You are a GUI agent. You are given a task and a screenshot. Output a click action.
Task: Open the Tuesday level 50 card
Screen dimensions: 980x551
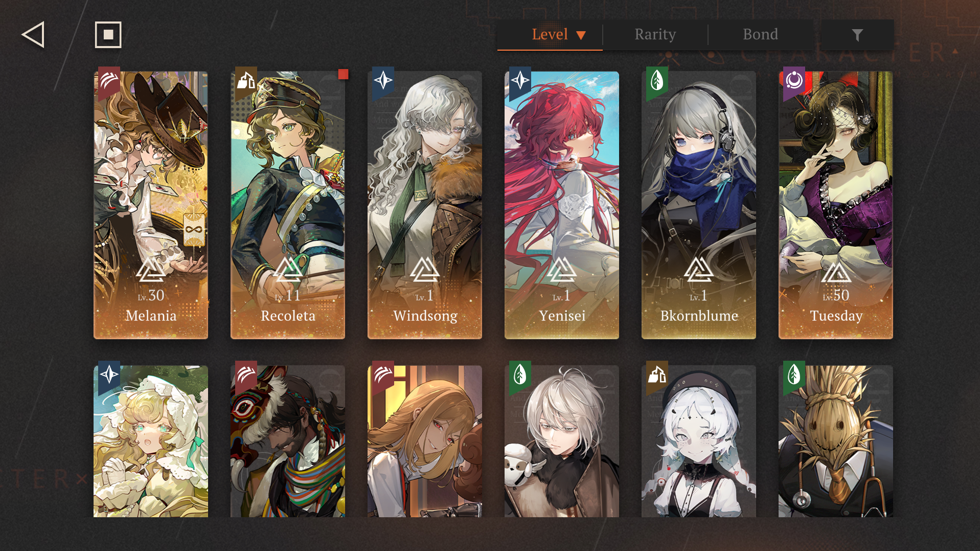click(836, 205)
